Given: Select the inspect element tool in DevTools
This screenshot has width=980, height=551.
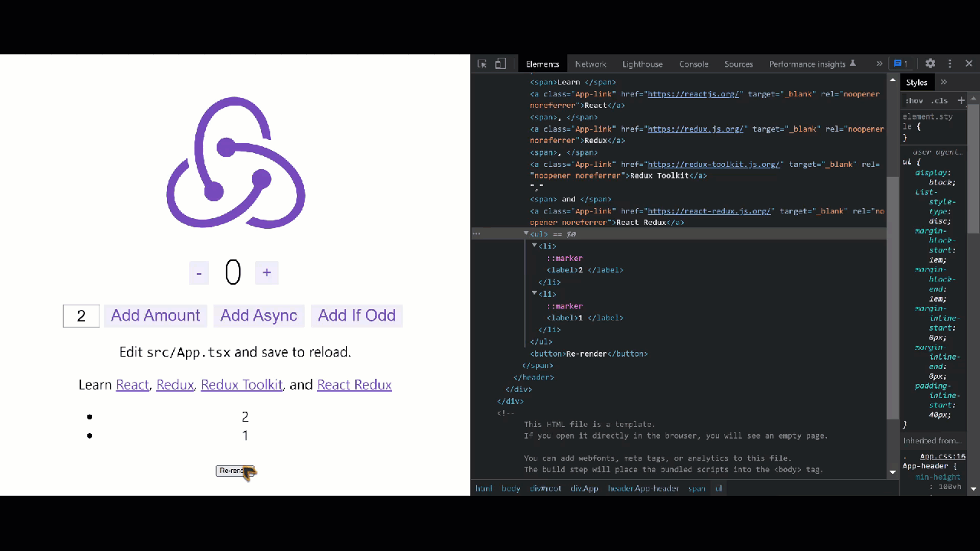Looking at the screenshot, I should pos(482,64).
